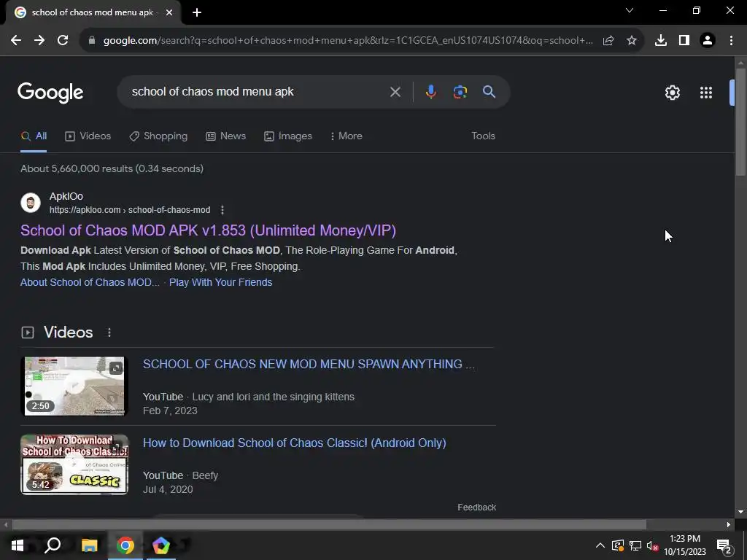Open network status tray icon
This screenshot has height=560, width=747.
coord(635,545)
